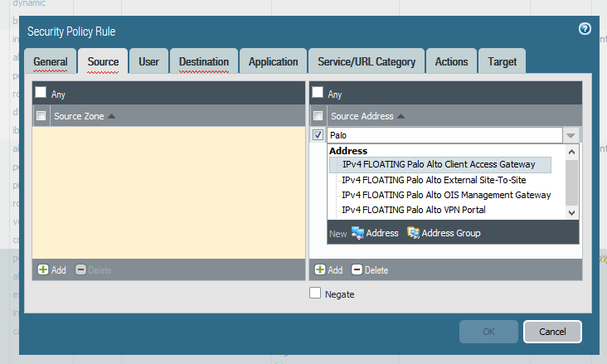Enable the Negate checkbox
This screenshot has width=607, height=364.
click(x=315, y=293)
